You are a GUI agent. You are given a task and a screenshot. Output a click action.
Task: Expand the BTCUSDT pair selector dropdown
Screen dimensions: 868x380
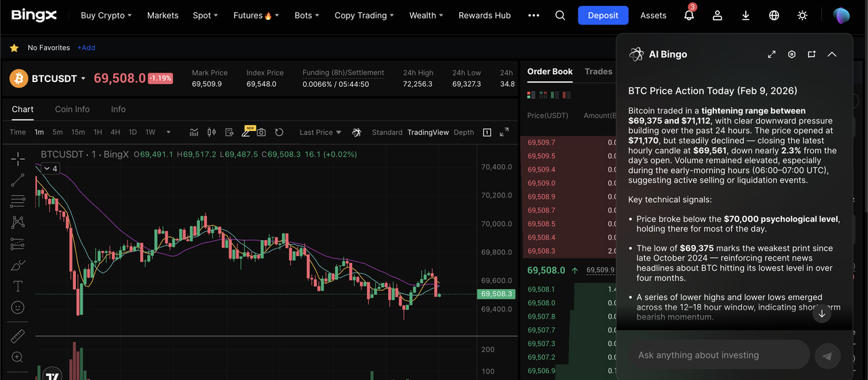[x=83, y=79]
